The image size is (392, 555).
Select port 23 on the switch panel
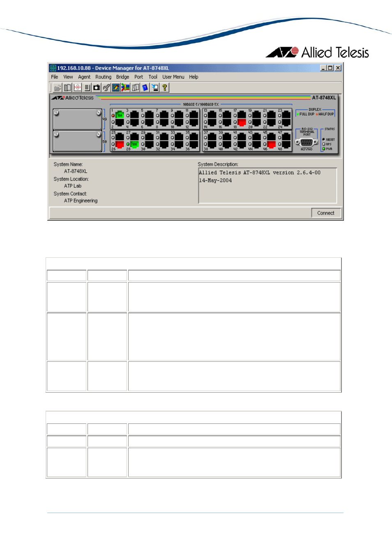(286, 115)
